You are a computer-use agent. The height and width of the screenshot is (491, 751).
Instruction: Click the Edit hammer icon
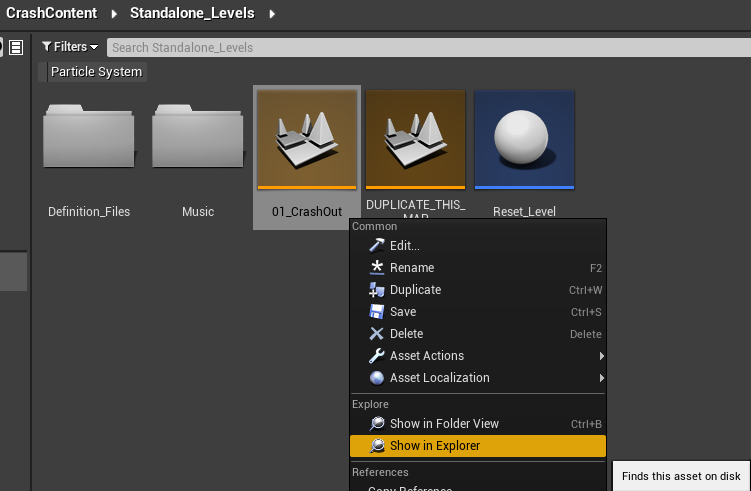[x=377, y=245]
